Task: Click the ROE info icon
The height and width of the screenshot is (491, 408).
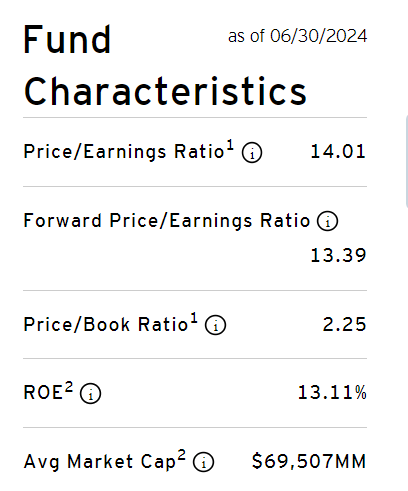Action: (x=90, y=393)
